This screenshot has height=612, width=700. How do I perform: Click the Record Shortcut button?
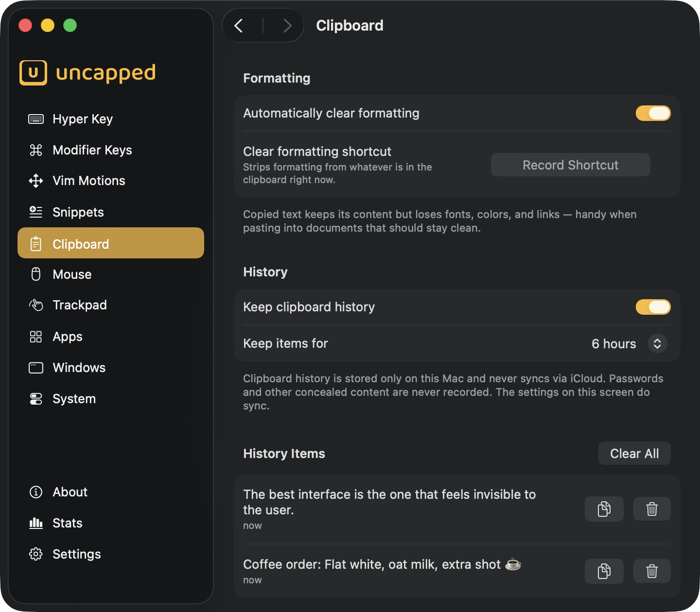point(570,165)
